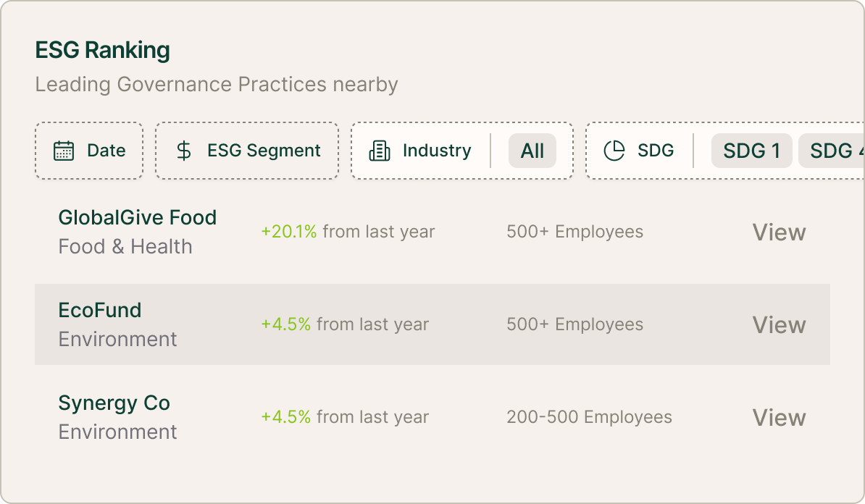This screenshot has width=865, height=504.
Task: Expand the ESG Segment selector
Action: 246,151
